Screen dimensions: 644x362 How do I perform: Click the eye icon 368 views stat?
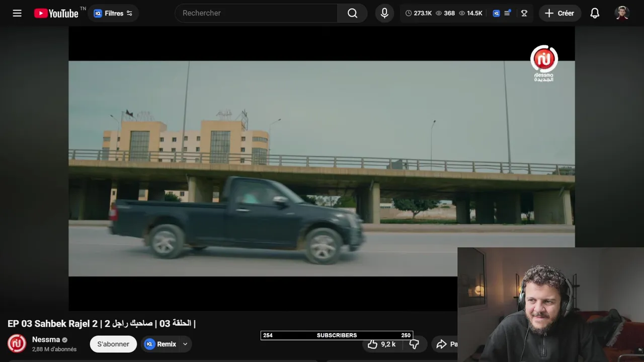click(x=445, y=13)
